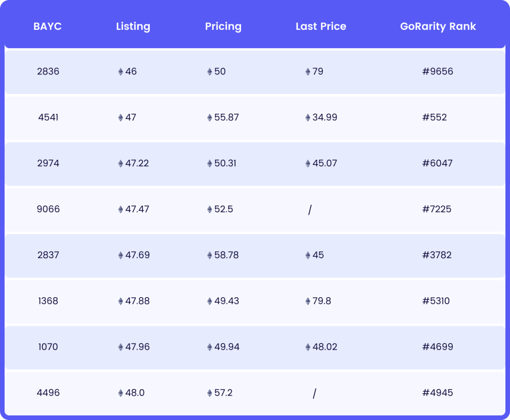Image resolution: width=510 pixels, height=420 pixels.
Task: Click the Ethereum icon next to pricing 57.2
Action: click(209, 393)
